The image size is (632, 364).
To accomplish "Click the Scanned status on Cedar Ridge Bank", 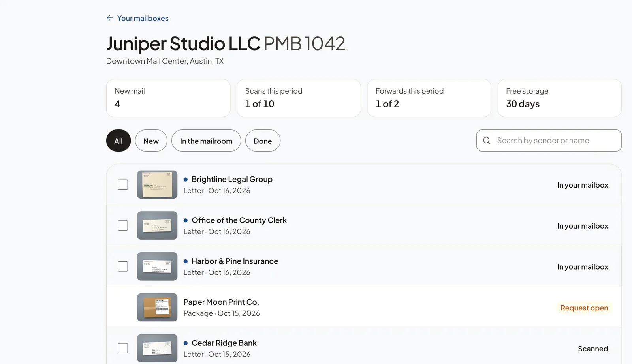I will point(593,349).
